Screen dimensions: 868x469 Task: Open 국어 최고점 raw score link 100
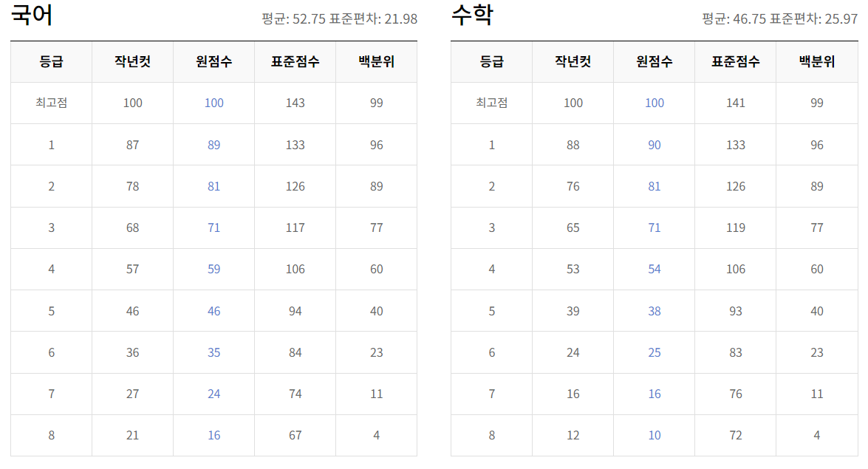pos(213,103)
